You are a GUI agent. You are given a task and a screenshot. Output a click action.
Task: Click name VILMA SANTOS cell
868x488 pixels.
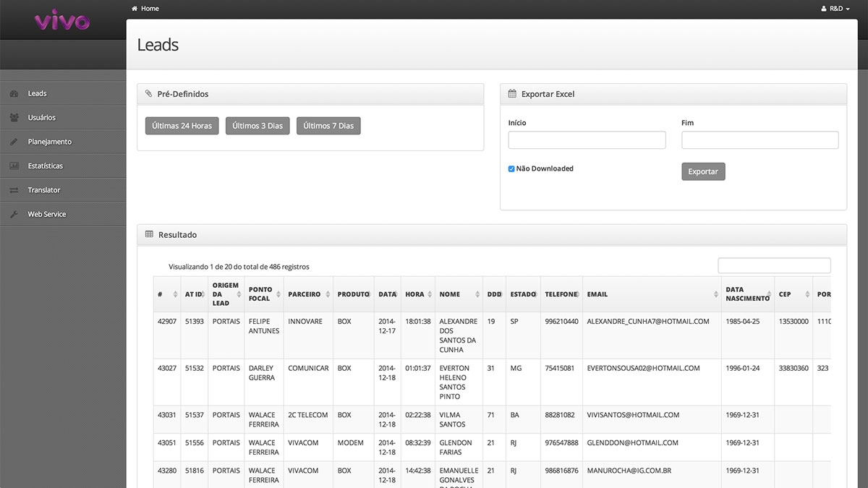(459, 419)
